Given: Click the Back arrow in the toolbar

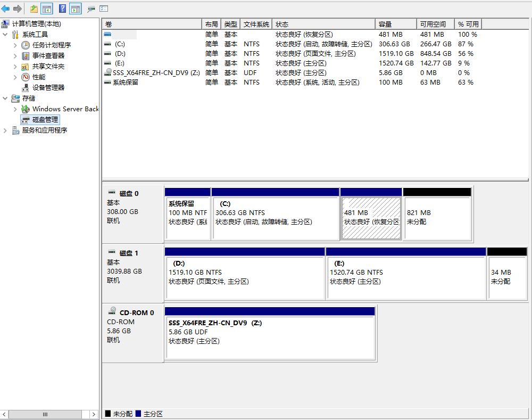Looking at the screenshot, I should pos(5,9).
